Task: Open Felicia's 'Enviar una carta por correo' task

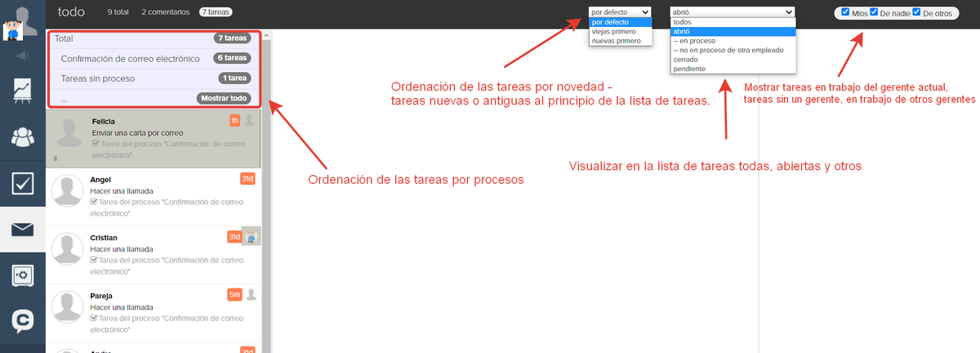Action: 137,132
